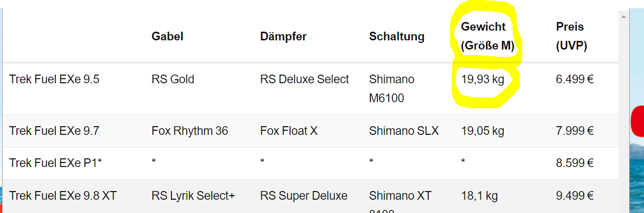Select the Schaltung column header
Image resolution: width=644 pixels, height=213 pixels.
[x=396, y=36]
